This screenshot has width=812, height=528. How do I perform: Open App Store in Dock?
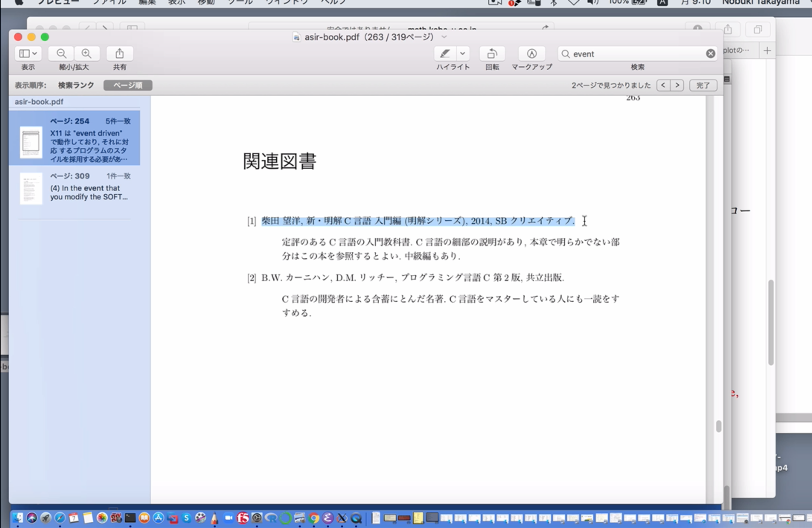click(159, 518)
